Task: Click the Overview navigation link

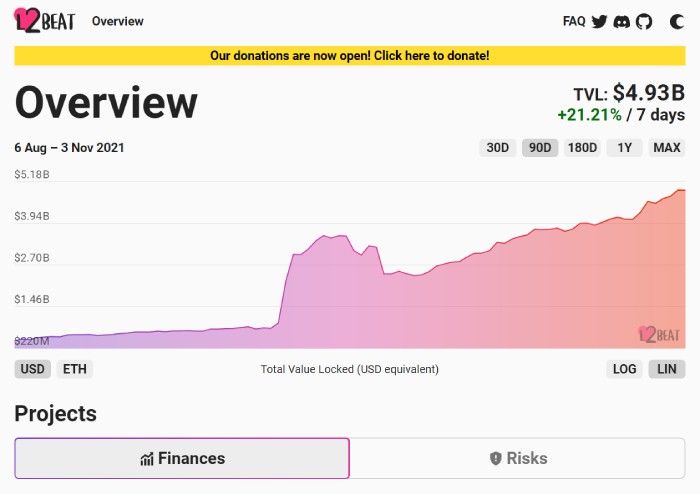Action: [117, 21]
